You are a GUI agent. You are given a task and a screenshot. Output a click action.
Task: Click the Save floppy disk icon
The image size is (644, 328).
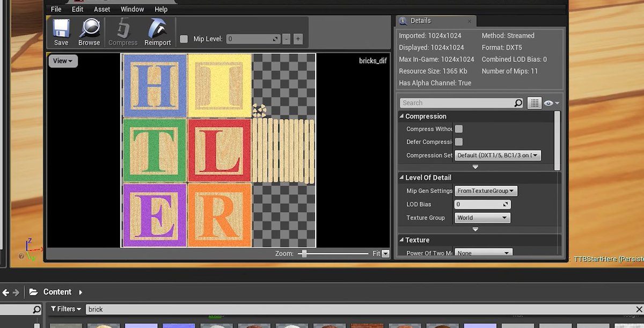click(61, 28)
